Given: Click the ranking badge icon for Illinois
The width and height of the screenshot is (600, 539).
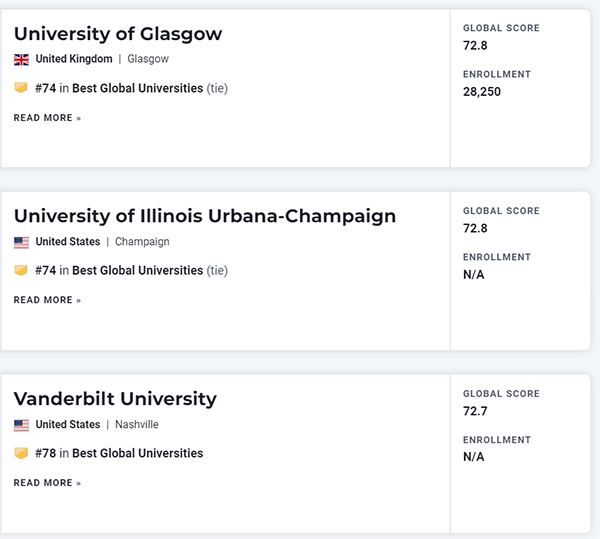Looking at the screenshot, I should pos(21,271).
